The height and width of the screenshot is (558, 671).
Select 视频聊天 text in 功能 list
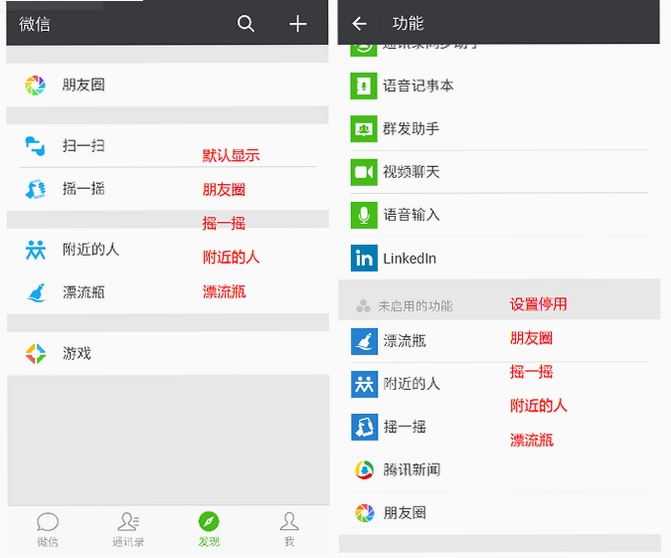click(411, 172)
